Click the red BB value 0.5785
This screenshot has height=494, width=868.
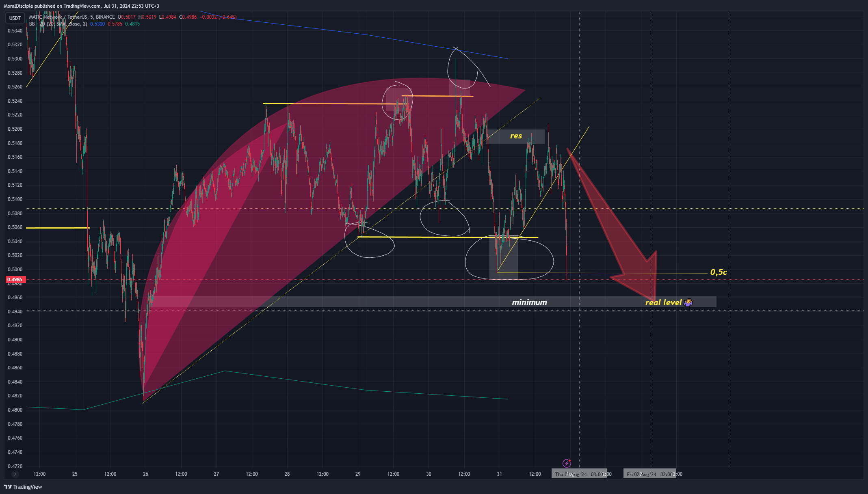[115, 24]
